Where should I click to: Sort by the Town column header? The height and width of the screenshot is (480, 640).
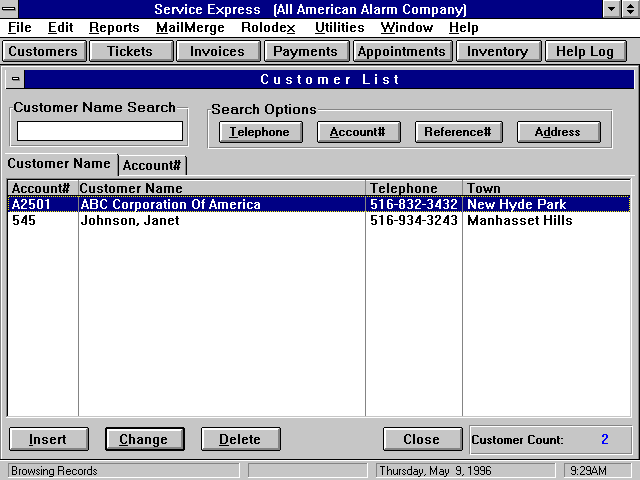[545, 188]
